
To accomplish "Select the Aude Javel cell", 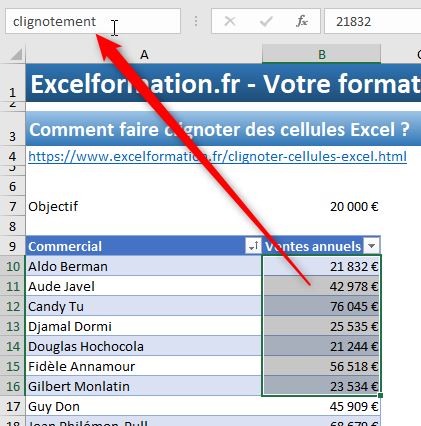I will click(144, 286).
